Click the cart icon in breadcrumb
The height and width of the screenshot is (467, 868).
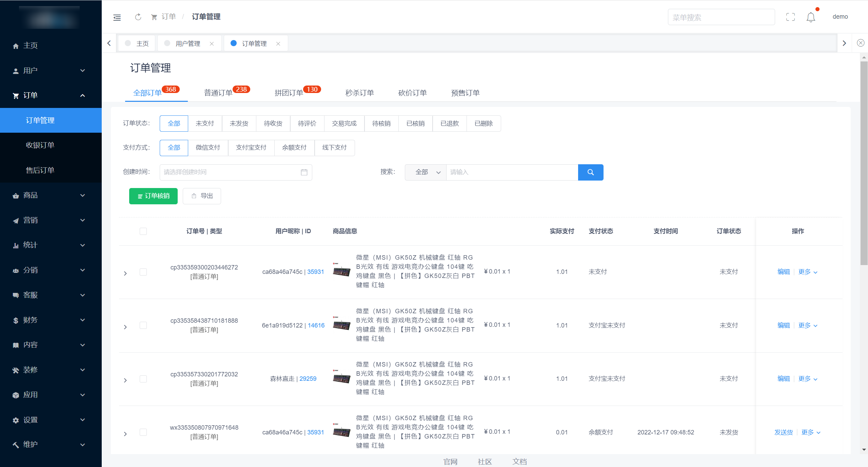pos(154,17)
